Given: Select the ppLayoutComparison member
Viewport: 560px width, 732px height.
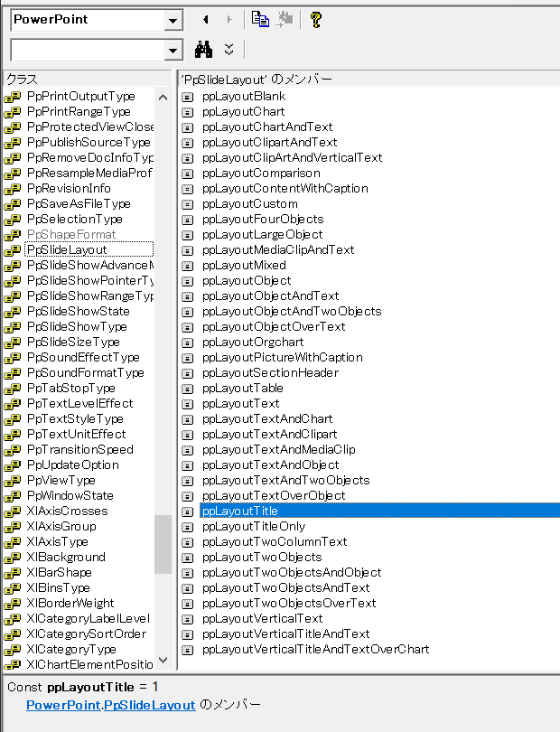Looking at the screenshot, I should point(261,174).
